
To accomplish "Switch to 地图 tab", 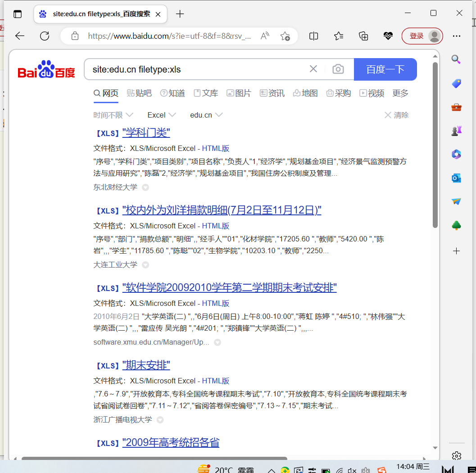I will 305,93.
